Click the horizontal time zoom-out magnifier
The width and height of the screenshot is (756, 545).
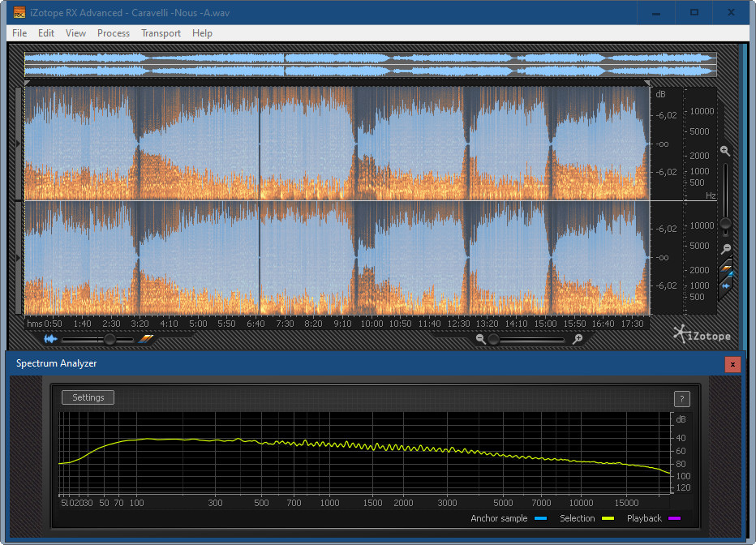[x=481, y=339]
